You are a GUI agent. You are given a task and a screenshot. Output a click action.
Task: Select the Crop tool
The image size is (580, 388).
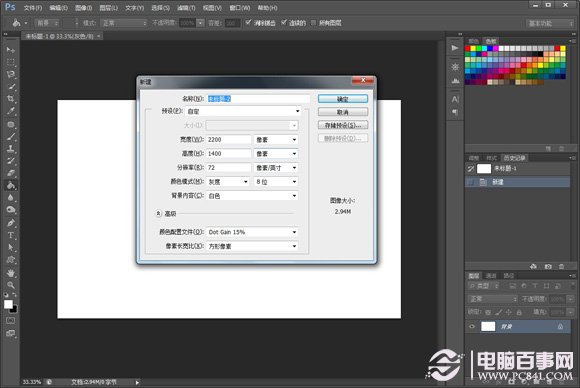[11, 99]
